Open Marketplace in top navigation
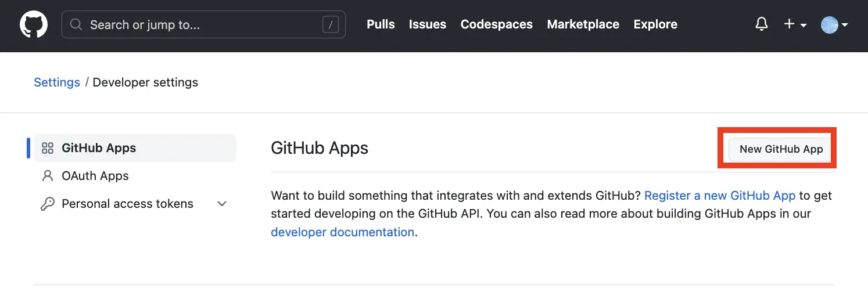 (x=583, y=24)
